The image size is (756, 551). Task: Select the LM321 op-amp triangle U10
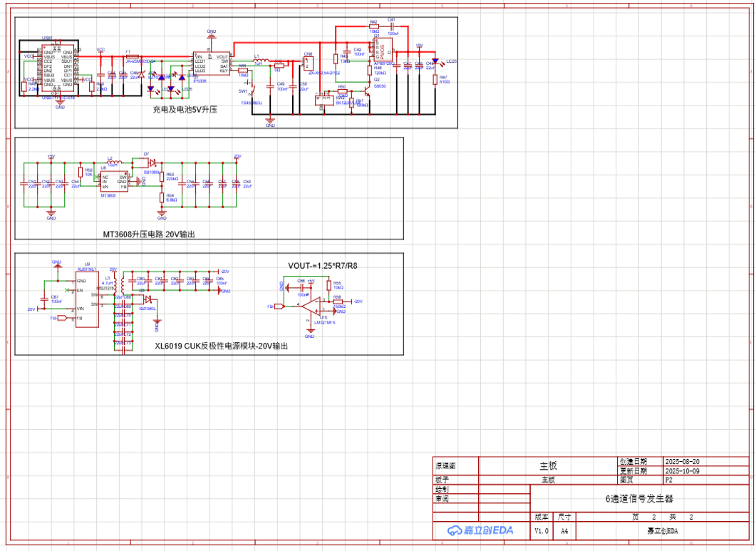[311, 307]
